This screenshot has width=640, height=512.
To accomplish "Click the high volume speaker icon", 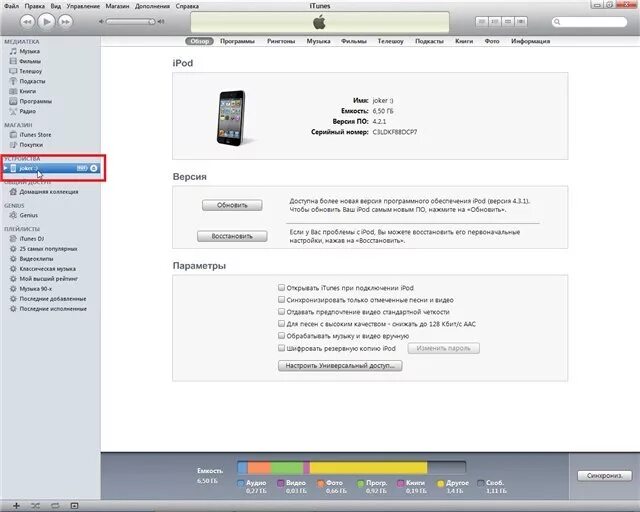I will (162, 21).
